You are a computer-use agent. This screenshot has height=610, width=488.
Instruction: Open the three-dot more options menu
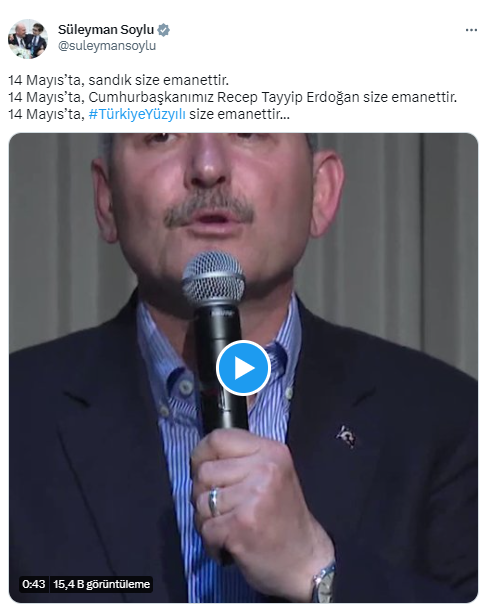click(471, 30)
